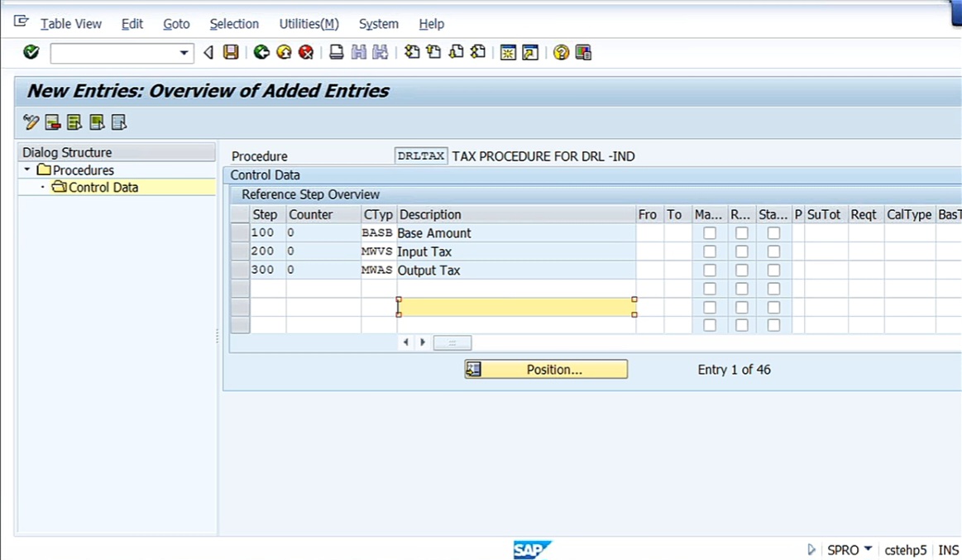Click the table scroll right arrow
This screenshot has width=962, height=560.
pyautogui.click(x=423, y=342)
